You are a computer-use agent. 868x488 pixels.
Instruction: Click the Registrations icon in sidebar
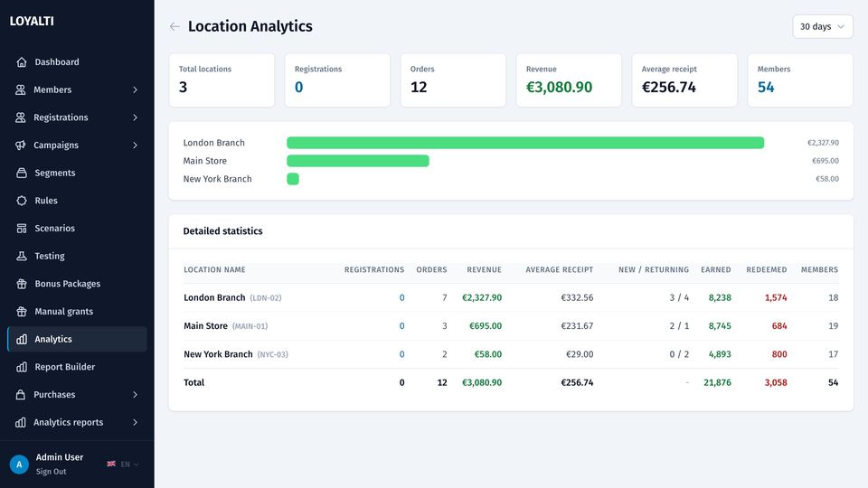coord(21,117)
